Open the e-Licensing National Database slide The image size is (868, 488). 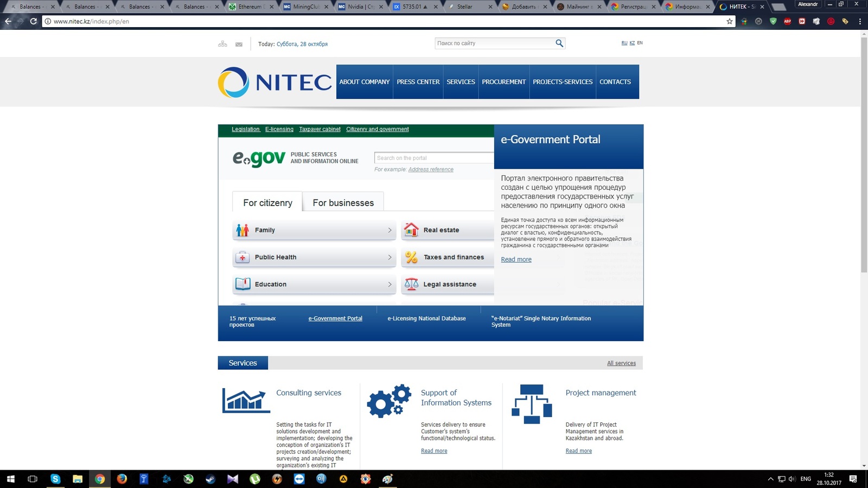tap(426, 318)
